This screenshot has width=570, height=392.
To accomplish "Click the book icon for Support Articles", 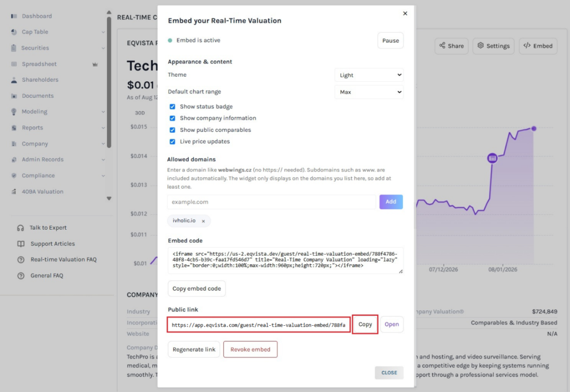I will [x=21, y=244].
